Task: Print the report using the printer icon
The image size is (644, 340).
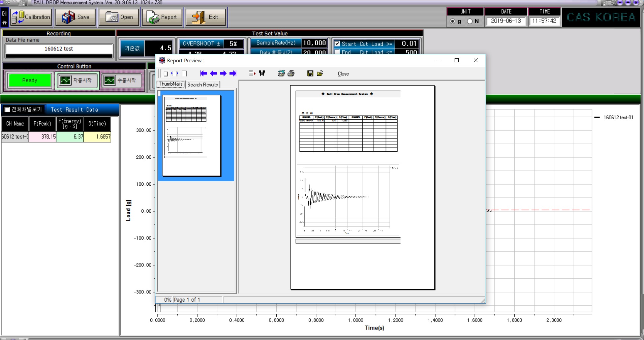Action: click(291, 73)
